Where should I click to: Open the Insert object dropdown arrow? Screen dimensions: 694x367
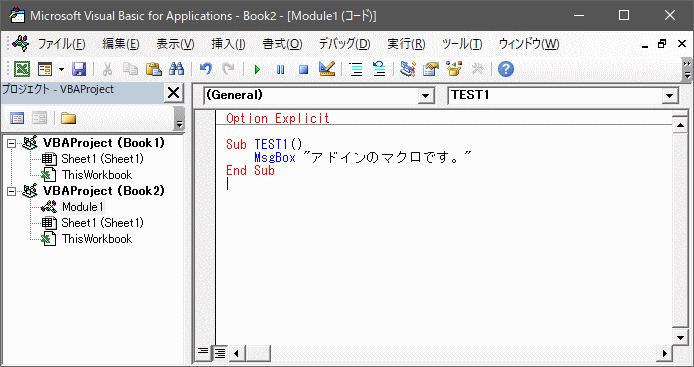61,70
